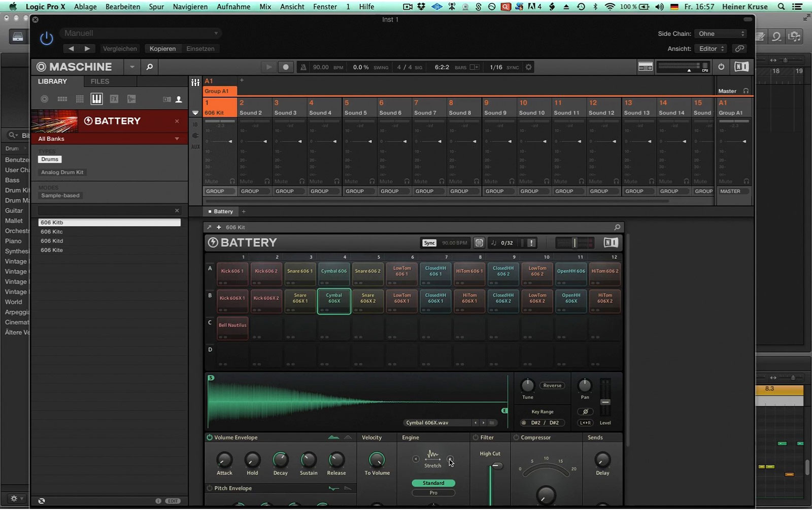This screenshot has height=511, width=812.
Task: Switch to the LIBRARY tab
Action: tap(52, 81)
